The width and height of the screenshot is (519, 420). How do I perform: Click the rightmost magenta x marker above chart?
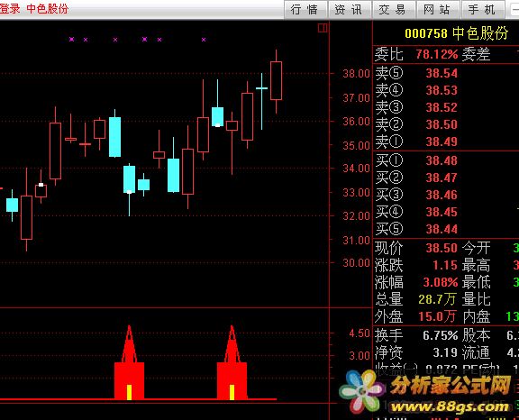coord(204,40)
